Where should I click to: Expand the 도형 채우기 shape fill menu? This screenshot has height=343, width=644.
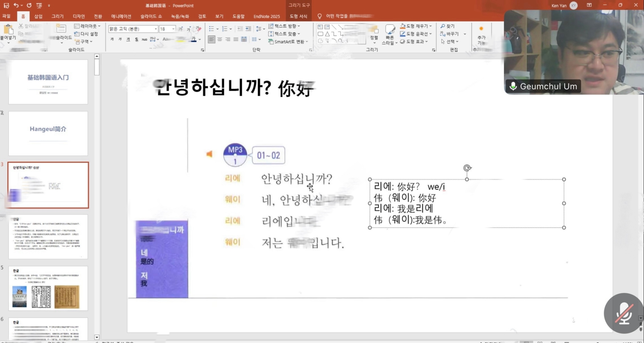pos(430,26)
